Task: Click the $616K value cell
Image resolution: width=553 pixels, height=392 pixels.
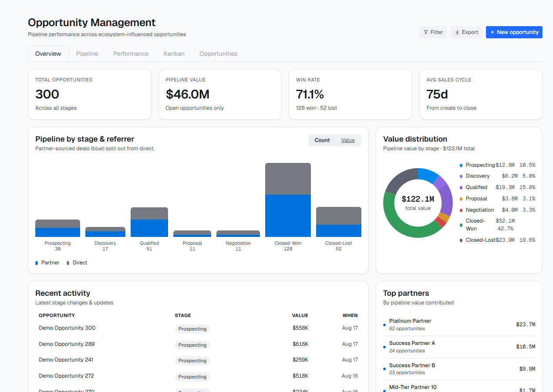Action: [x=300, y=344]
